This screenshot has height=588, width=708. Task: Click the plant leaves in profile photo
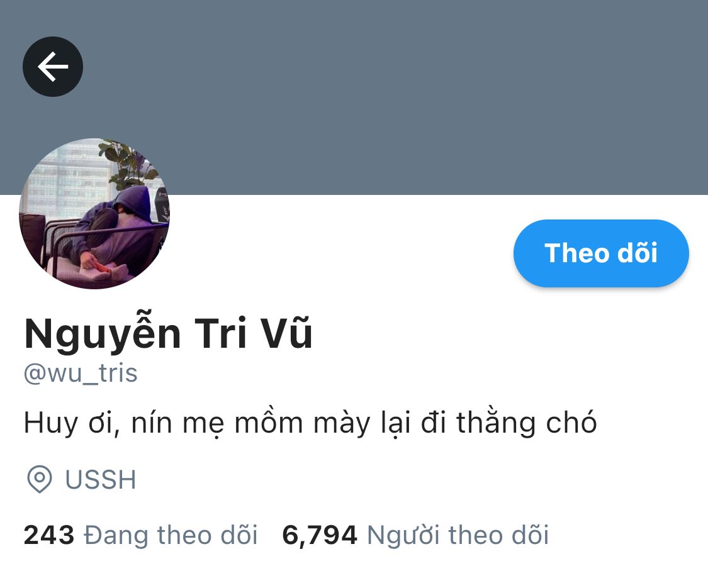(128, 165)
